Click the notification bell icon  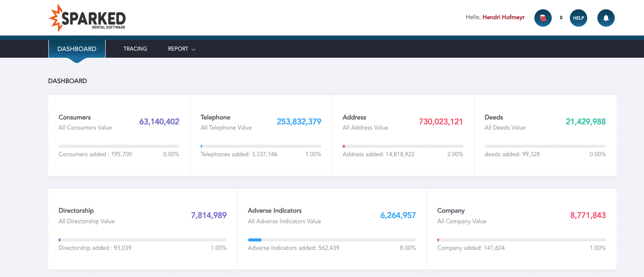(606, 18)
